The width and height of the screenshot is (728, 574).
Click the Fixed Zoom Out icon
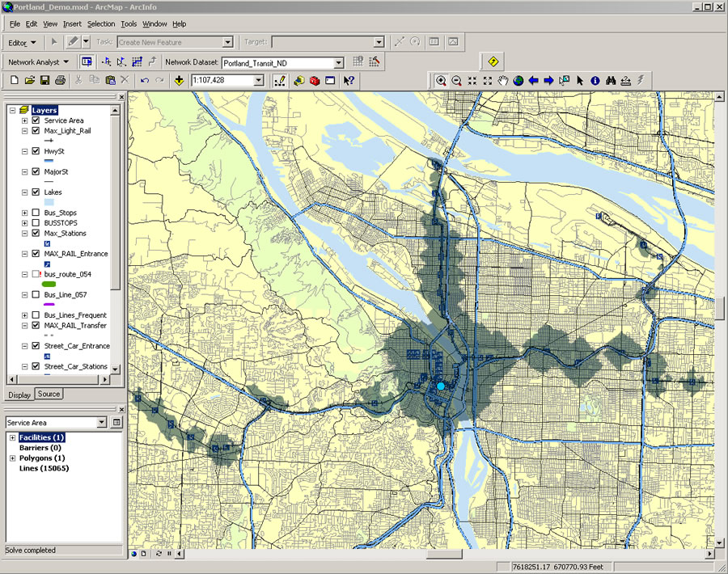point(488,81)
